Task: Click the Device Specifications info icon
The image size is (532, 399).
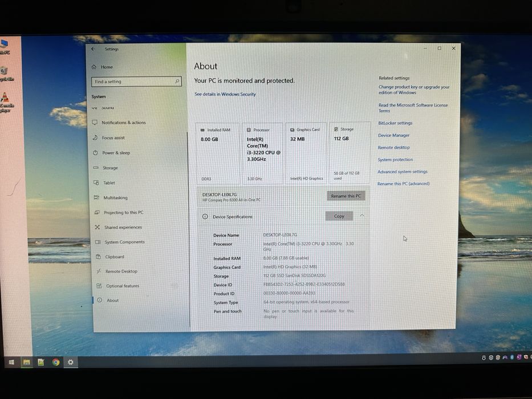Action: [x=205, y=217]
